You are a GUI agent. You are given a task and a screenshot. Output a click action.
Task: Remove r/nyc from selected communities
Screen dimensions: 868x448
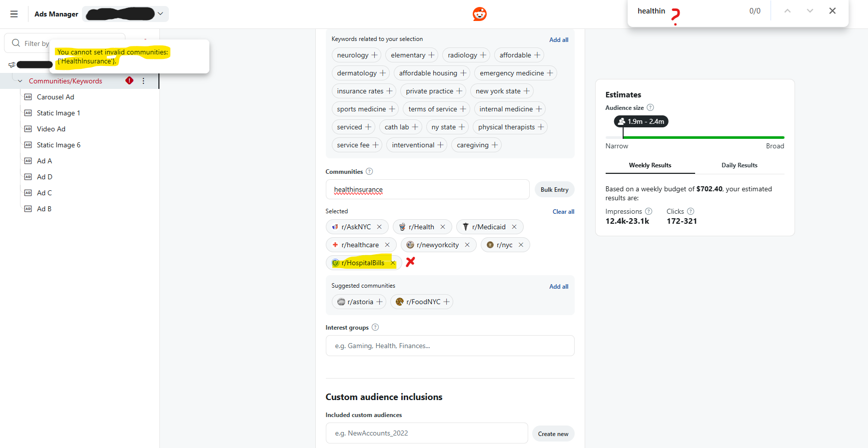tap(521, 245)
